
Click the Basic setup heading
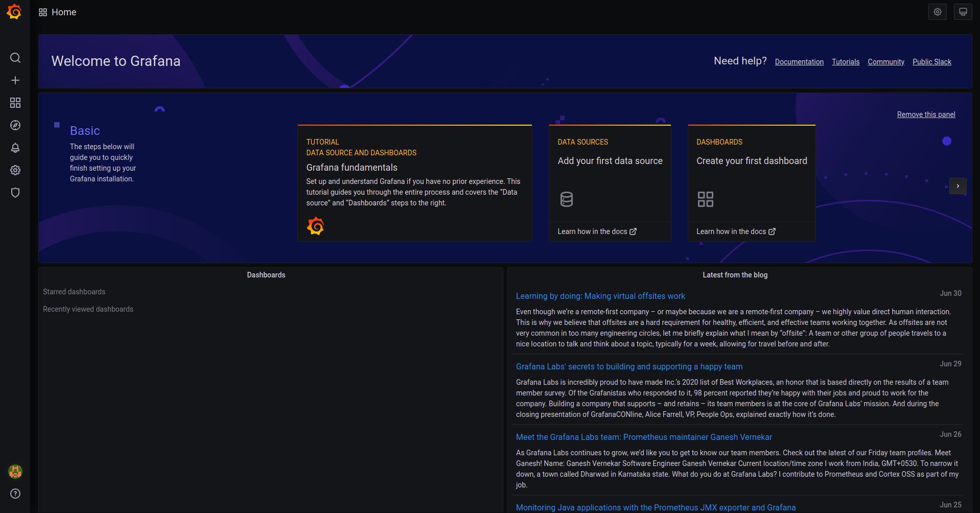pos(85,131)
